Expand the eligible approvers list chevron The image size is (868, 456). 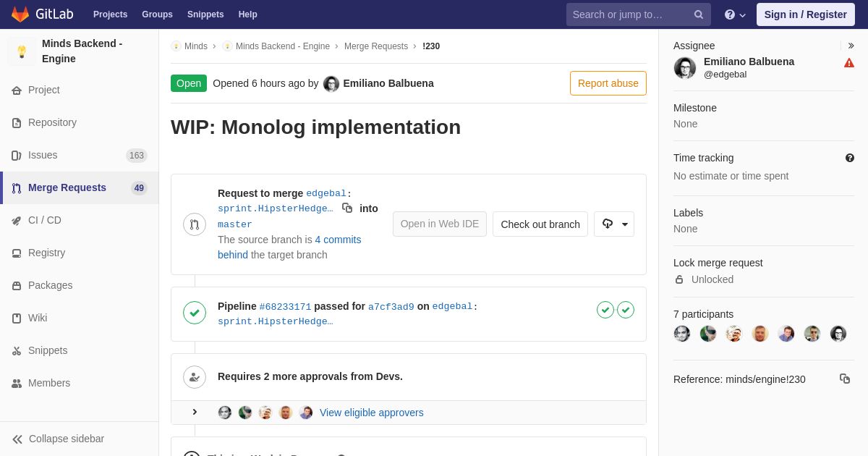(194, 412)
